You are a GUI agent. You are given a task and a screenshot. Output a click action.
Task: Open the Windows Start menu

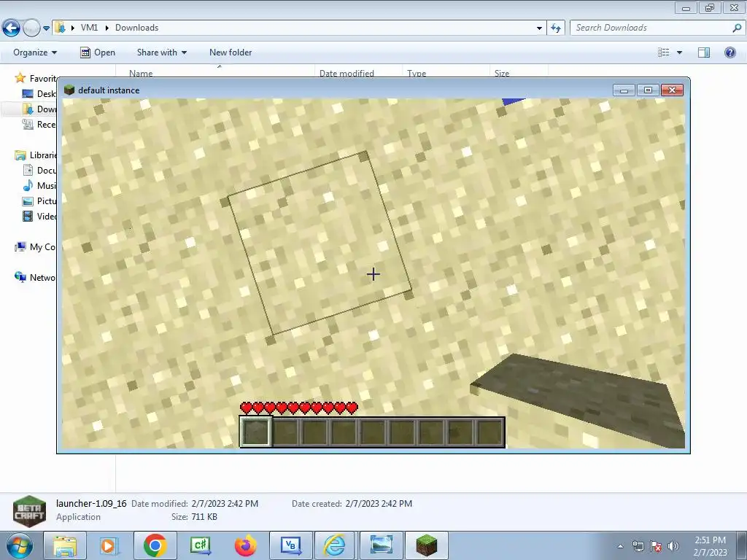(19, 545)
